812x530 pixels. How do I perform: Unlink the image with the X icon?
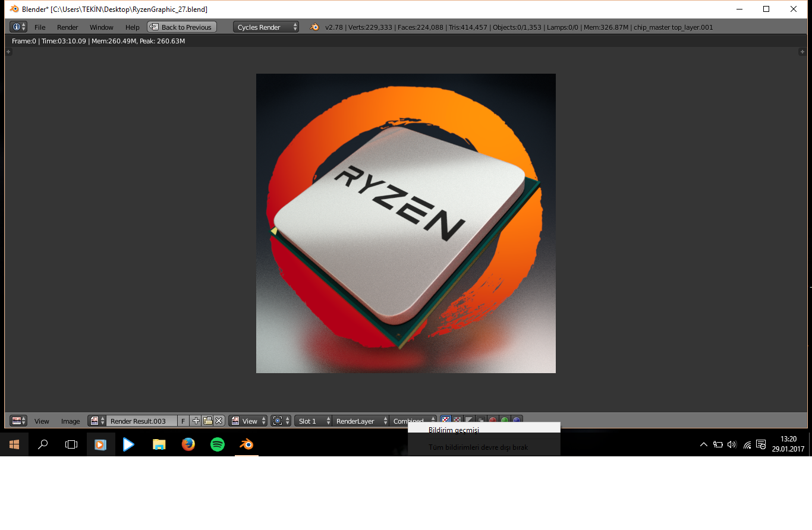point(219,421)
